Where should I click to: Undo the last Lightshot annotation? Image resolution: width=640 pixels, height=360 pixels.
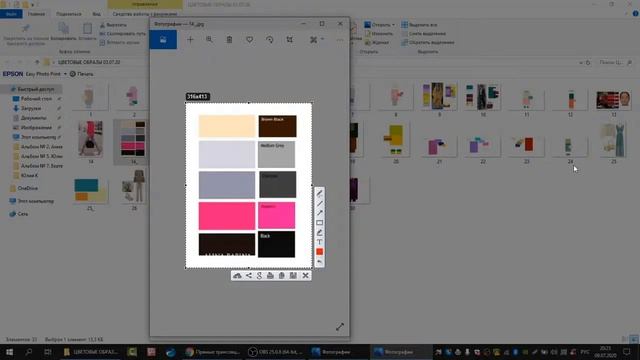[320, 262]
